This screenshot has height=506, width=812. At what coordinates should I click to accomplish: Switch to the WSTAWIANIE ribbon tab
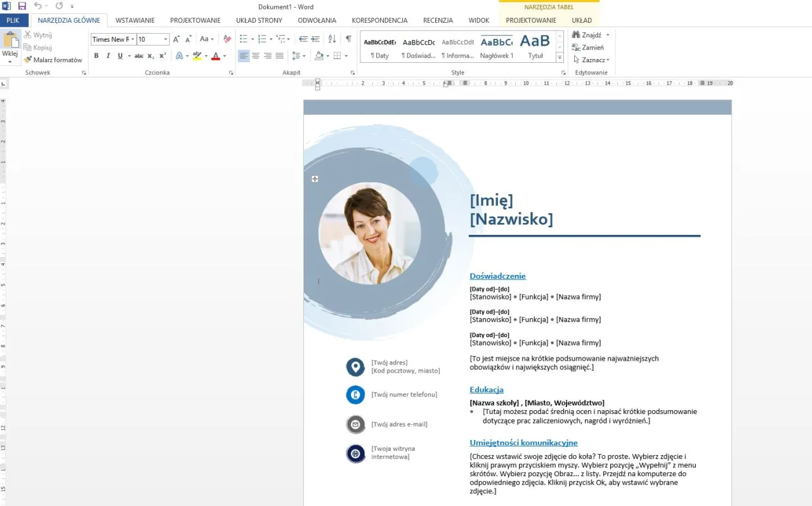click(x=134, y=20)
